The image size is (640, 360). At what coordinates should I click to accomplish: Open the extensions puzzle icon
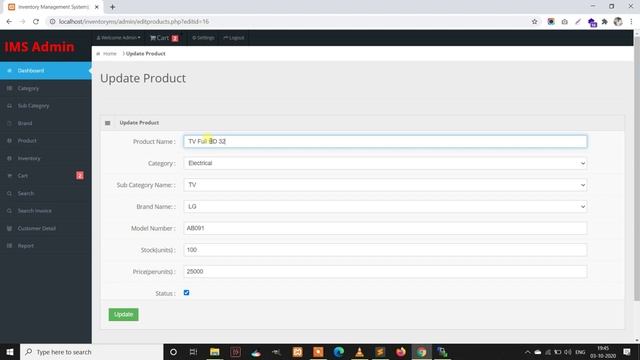[605, 22]
